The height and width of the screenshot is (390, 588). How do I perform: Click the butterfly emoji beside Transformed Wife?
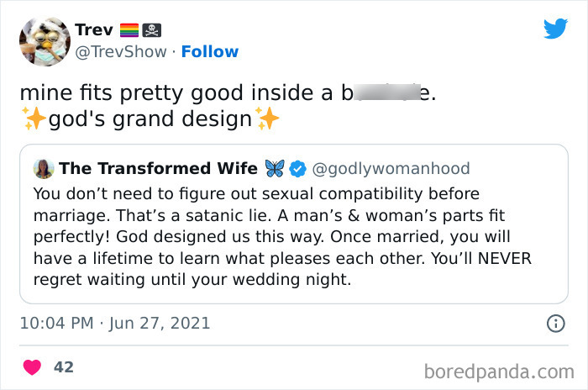[x=275, y=169]
